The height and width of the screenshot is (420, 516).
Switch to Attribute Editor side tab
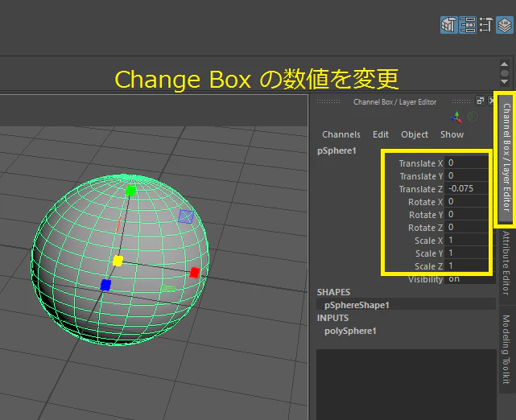pyautogui.click(x=506, y=263)
